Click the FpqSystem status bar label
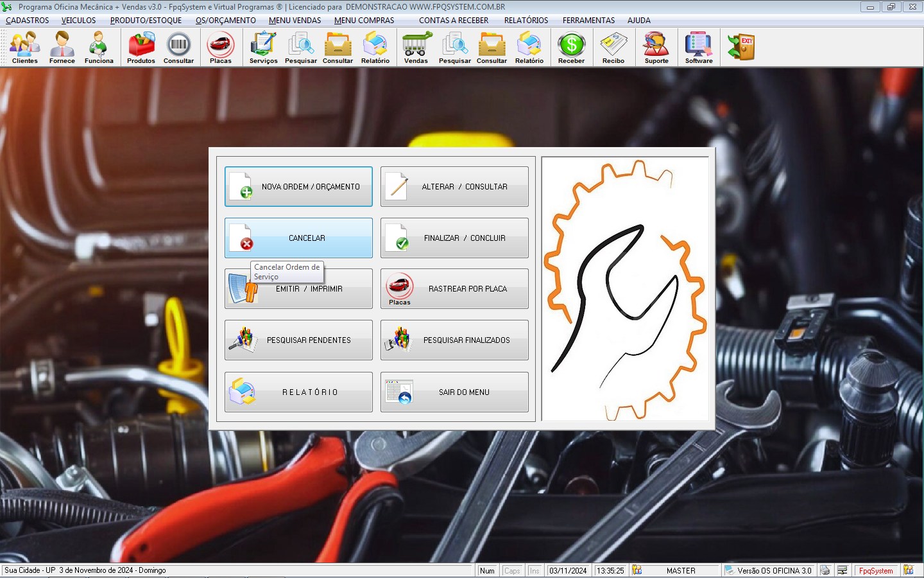 point(876,570)
